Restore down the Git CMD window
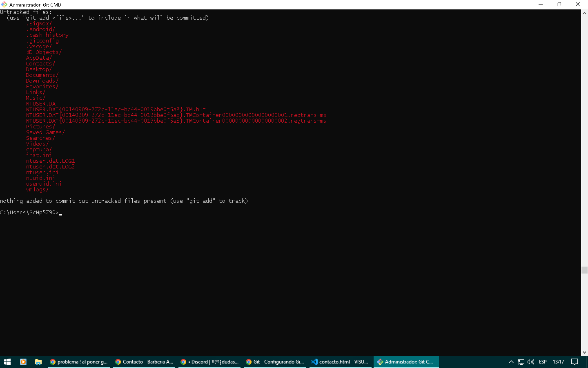The width and height of the screenshot is (588, 368). [x=559, y=4]
